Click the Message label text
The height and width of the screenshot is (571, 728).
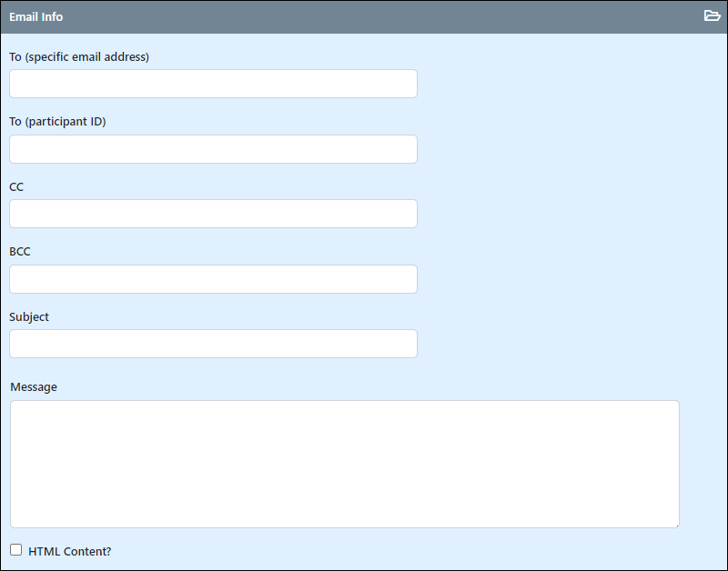coord(34,386)
